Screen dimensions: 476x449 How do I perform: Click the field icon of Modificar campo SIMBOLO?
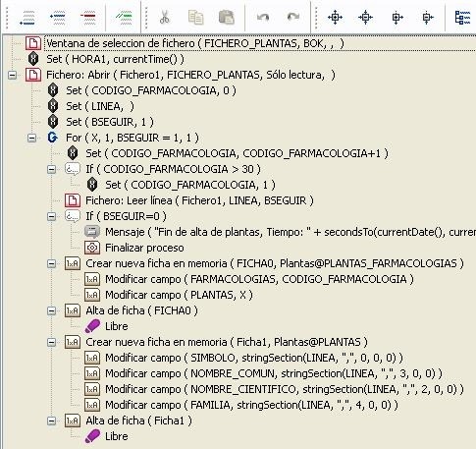click(92, 358)
